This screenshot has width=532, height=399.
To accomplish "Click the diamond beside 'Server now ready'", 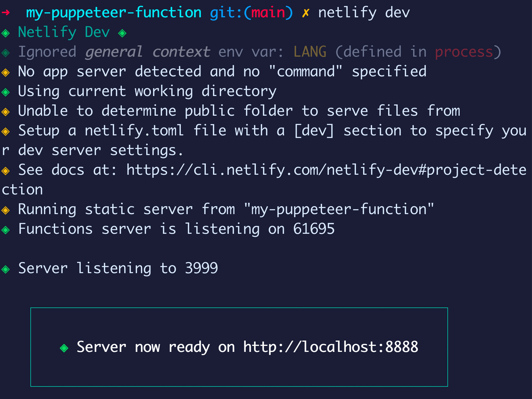I will [x=64, y=348].
